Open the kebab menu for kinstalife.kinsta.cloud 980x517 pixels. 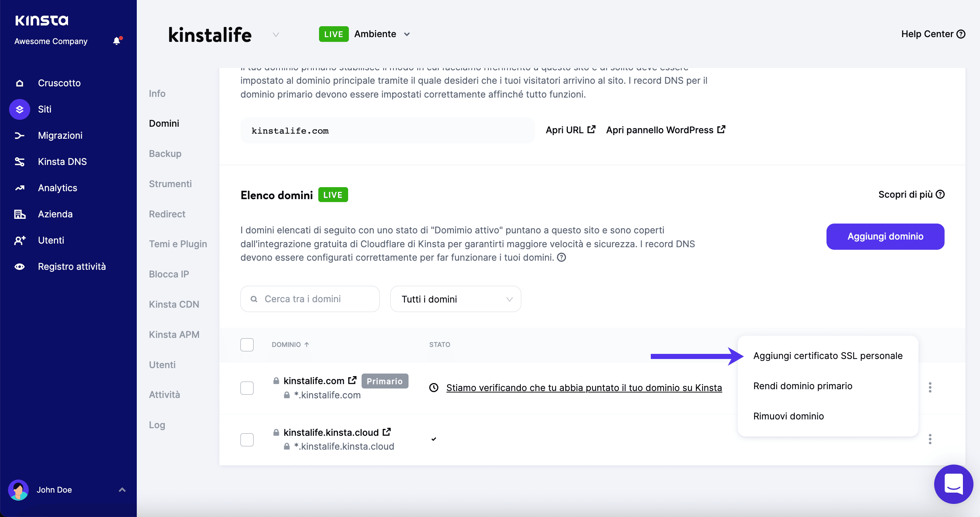[930, 439]
